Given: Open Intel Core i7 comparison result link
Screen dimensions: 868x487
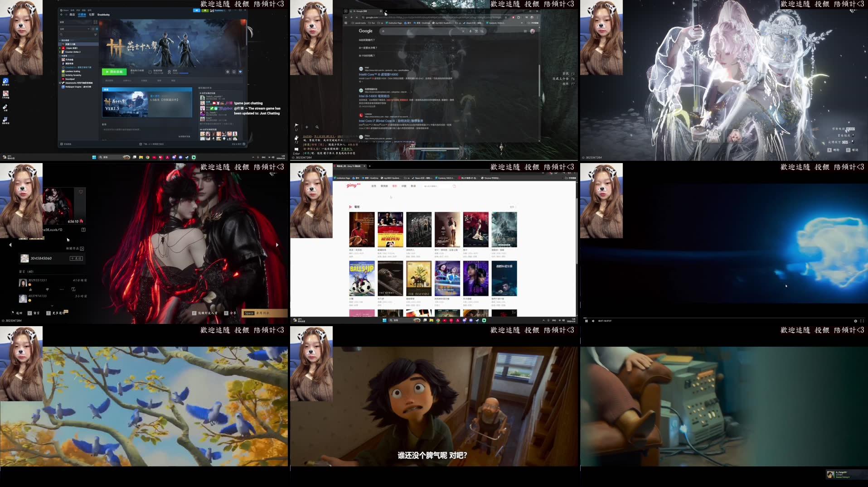Looking at the screenshot, I should (391, 121).
